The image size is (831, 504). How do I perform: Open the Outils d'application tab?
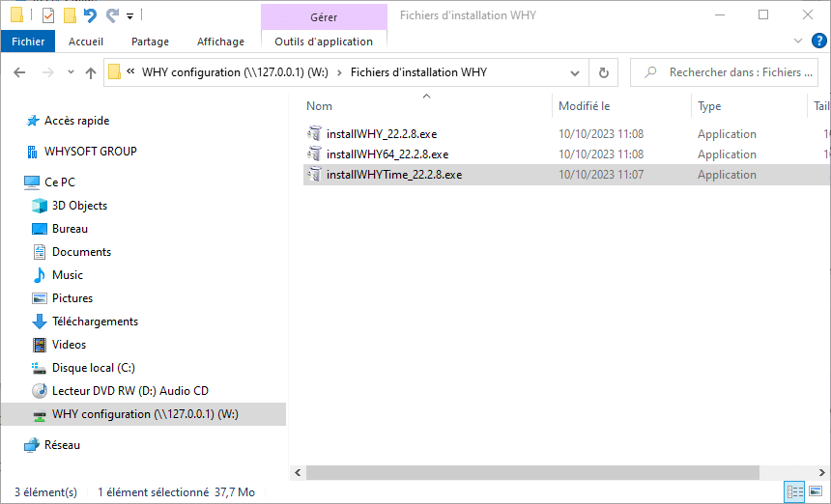point(323,42)
